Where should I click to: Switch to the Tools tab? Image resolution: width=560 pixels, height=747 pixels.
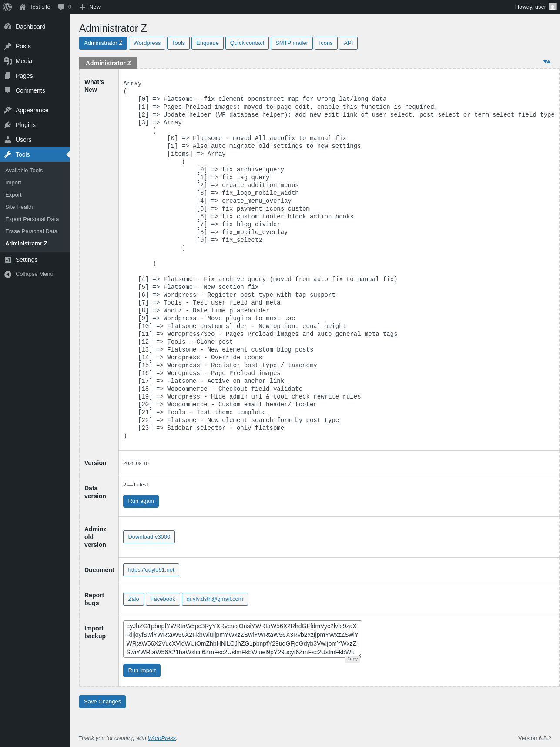pyautogui.click(x=178, y=43)
